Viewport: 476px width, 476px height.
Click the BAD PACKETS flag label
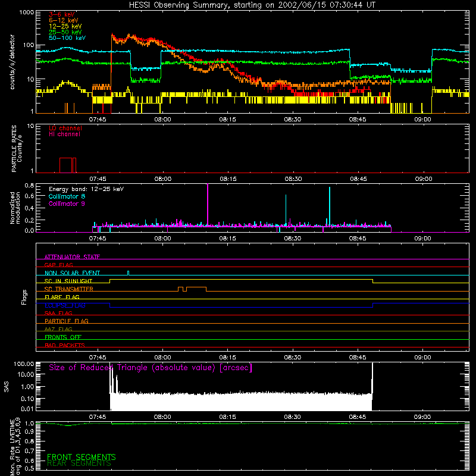(65, 345)
